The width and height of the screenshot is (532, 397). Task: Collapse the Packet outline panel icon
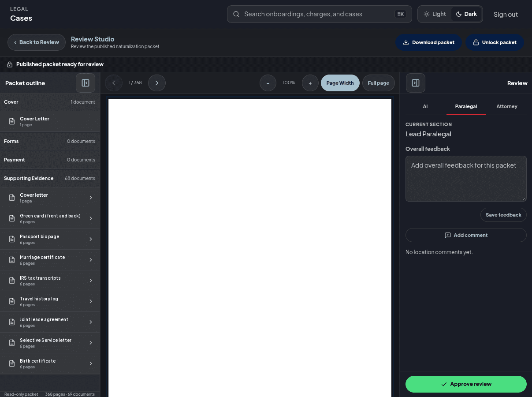[86, 83]
